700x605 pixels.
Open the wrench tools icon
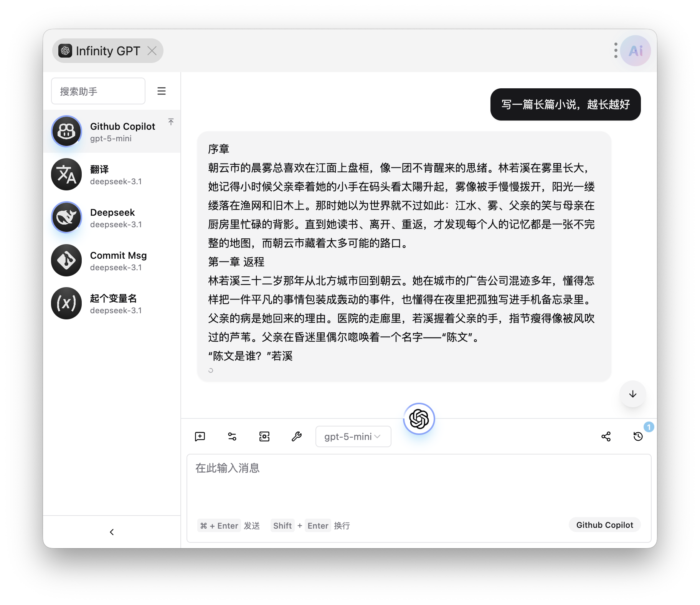click(x=297, y=436)
